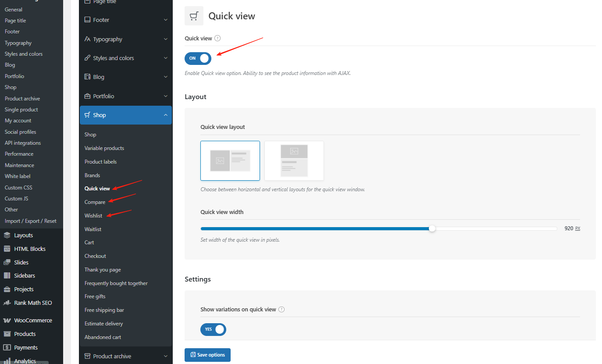This screenshot has width=602, height=364.
Task: Open Compare settings from the Shop submenu
Action: pyautogui.click(x=95, y=202)
